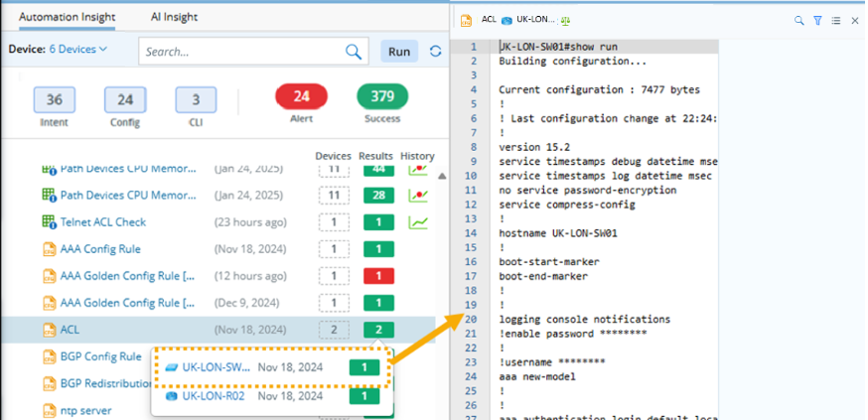Click the line 'version 15.2'
The image size is (868, 420).
click(x=534, y=147)
